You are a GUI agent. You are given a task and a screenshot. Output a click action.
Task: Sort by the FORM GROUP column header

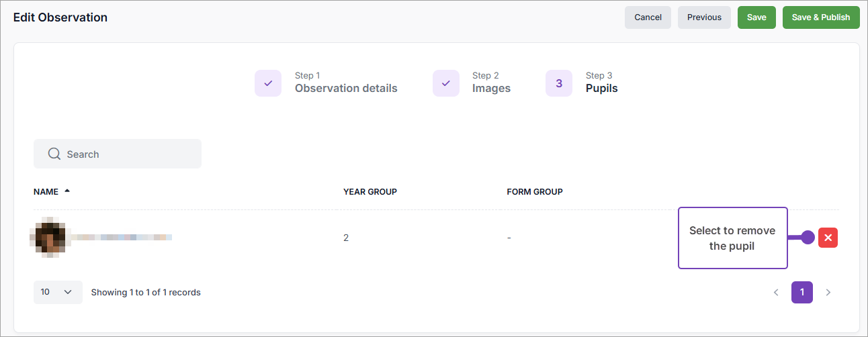pyautogui.click(x=535, y=192)
